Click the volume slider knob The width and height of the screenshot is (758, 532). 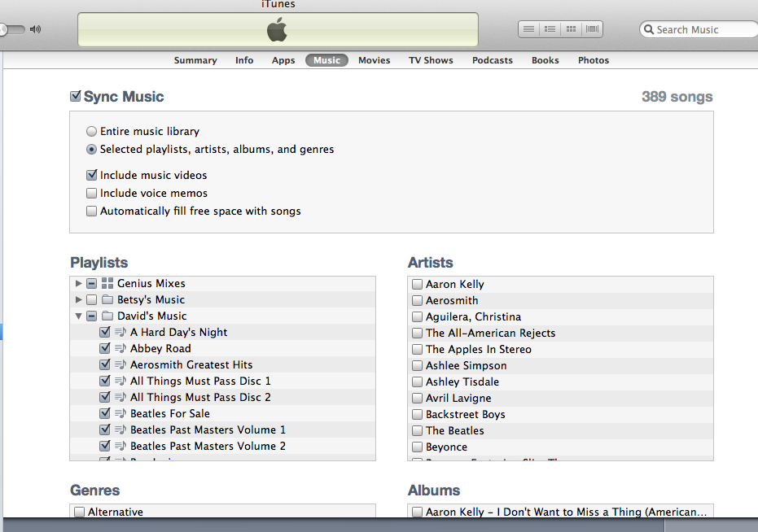point(2,29)
